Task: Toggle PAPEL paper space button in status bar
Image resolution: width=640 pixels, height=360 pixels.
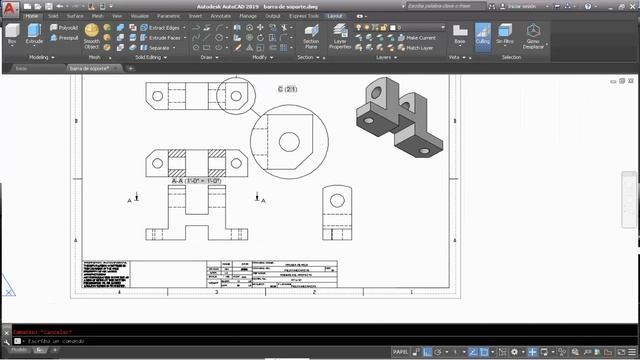Action: (400, 352)
